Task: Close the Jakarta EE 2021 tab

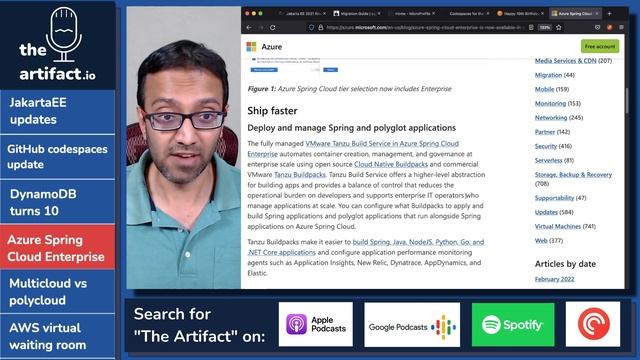Action: (x=324, y=13)
